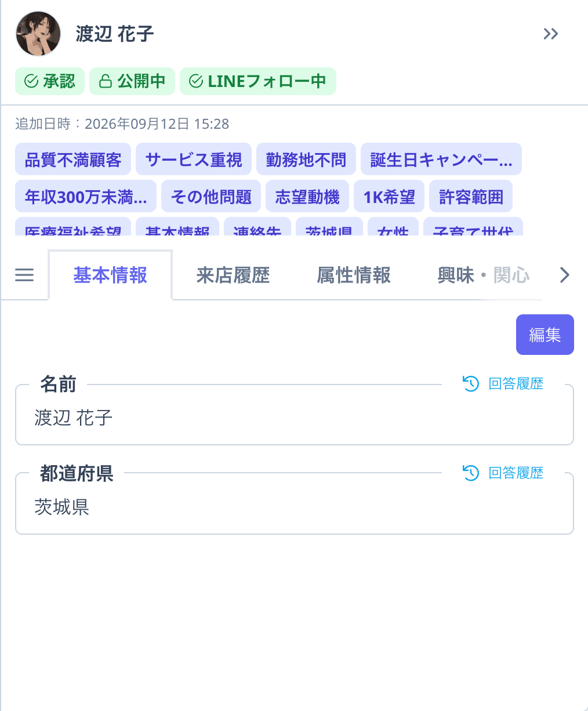Go to 興味・関心 tab
This screenshot has width=588, height=711.
pos(483,275)
